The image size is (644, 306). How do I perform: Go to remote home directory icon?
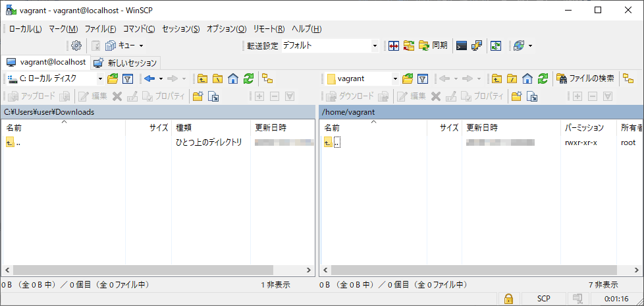pos(527,78)
